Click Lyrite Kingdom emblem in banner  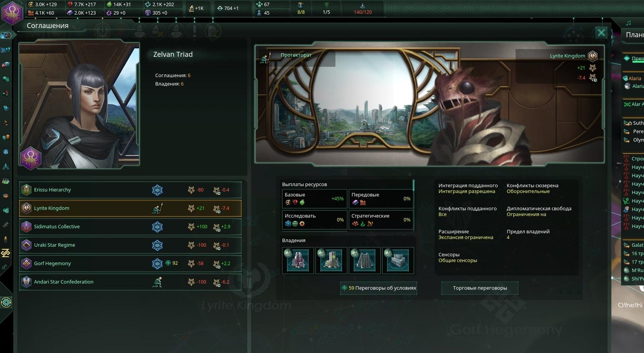click(x=593, y=56)
